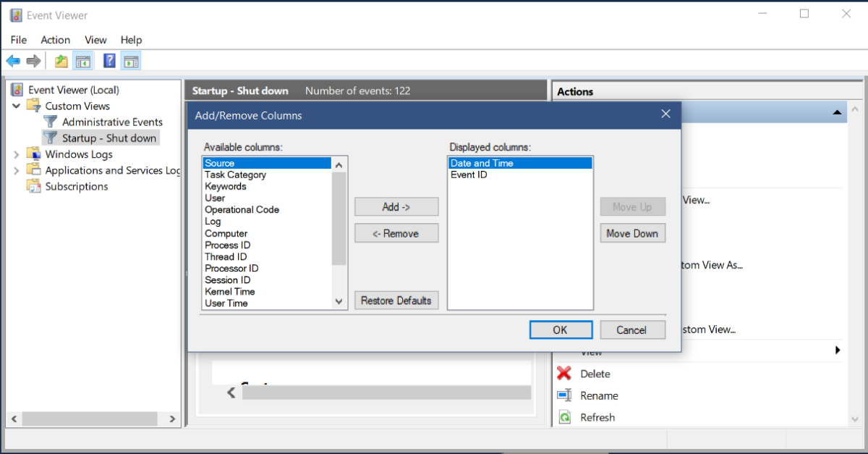
Task: Open the Action menu
Action: click(x=55, y=40)
